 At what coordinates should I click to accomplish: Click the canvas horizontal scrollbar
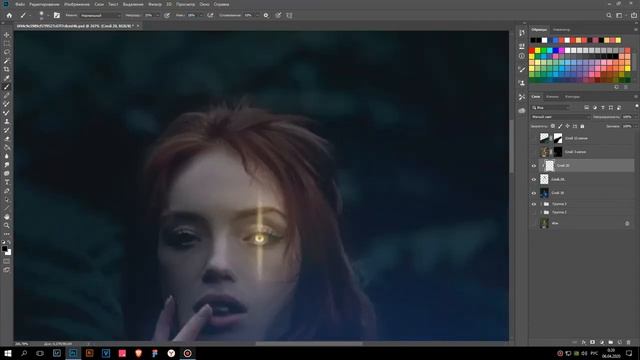(x=309, y=344)
